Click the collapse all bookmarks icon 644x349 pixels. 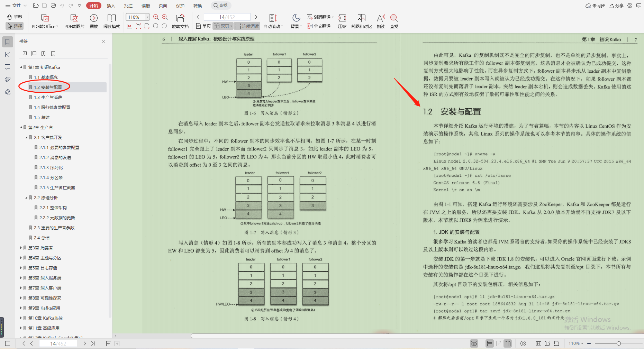34,54
